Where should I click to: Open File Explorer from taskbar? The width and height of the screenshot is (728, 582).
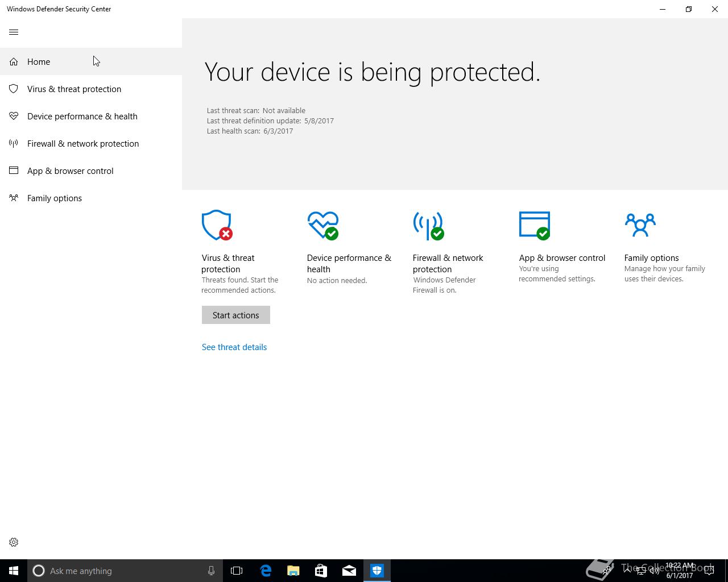[x=293, y=571]
